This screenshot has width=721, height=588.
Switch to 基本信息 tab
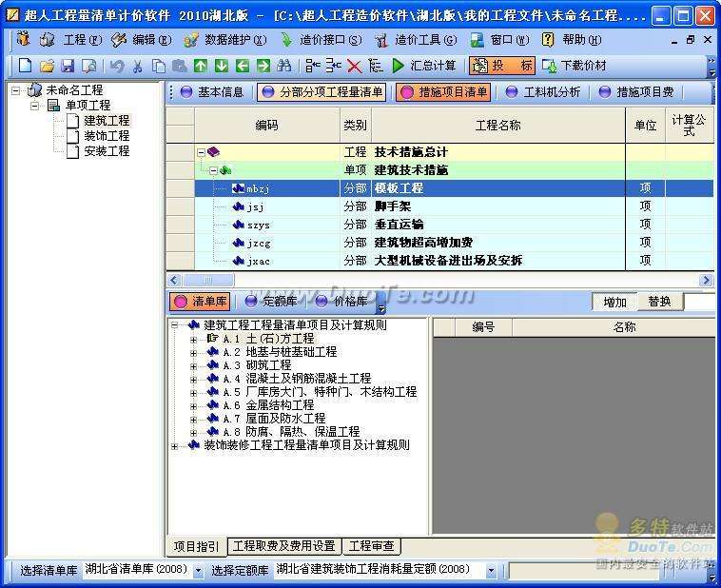pos(212,92)
